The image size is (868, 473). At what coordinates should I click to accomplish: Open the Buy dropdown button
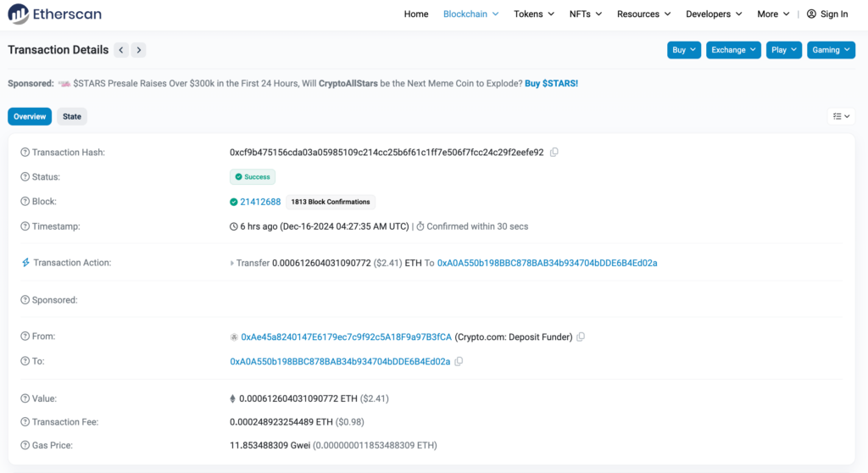tap(684, 50)
